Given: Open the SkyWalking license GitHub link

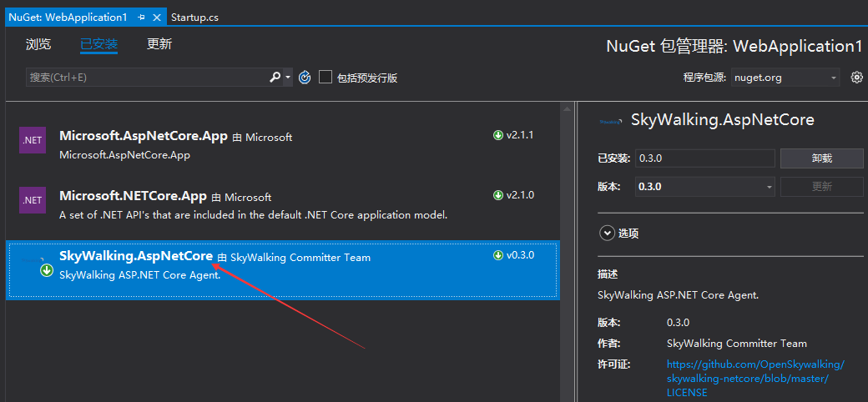Looking at the screenshot, I should 755,379.
